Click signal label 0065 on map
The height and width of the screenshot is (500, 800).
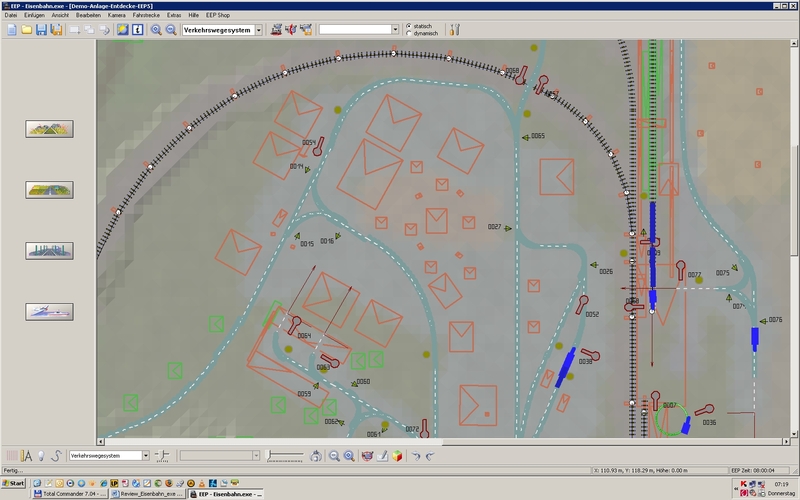[x=538, y=136]
